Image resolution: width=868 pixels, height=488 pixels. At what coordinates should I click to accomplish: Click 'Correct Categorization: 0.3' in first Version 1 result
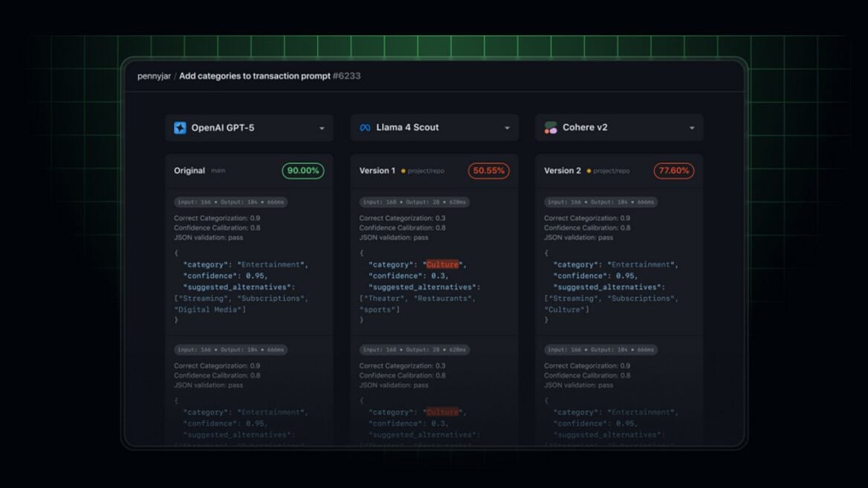(402, 218)
